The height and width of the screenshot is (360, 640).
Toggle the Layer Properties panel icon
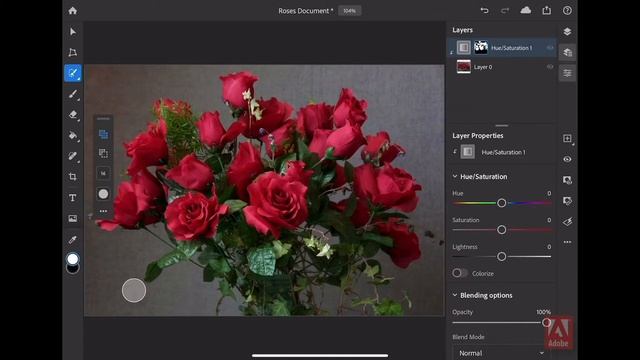pos(567,73)
